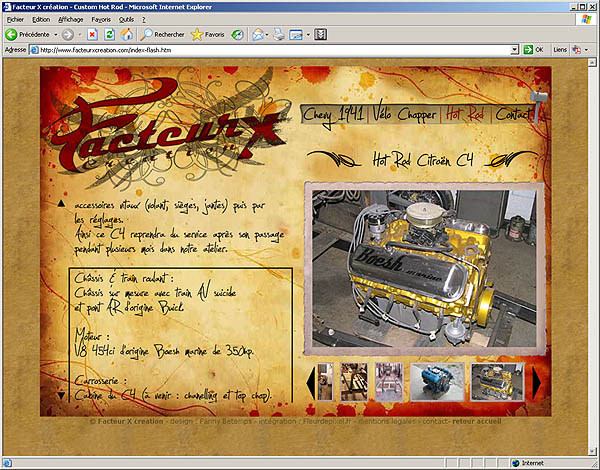Click the toolbar icon next to Liens
The image size is (600, 470).
tap(576, 50)
